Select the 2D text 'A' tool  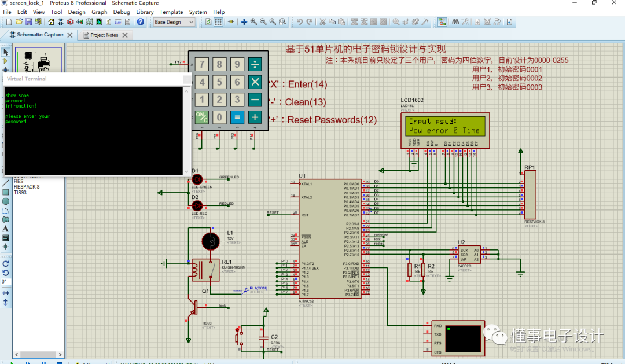pos(5,229)
